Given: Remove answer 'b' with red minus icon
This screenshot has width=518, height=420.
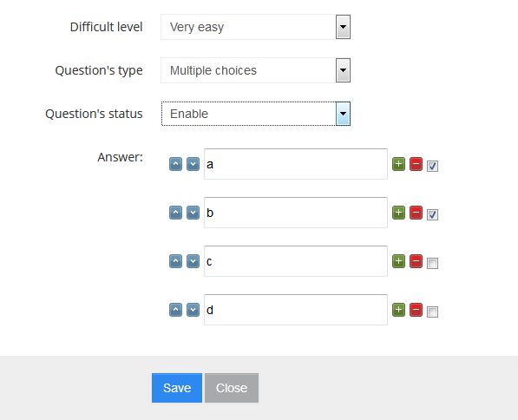Looking at the screenshot, I should (x=416, y=213).
